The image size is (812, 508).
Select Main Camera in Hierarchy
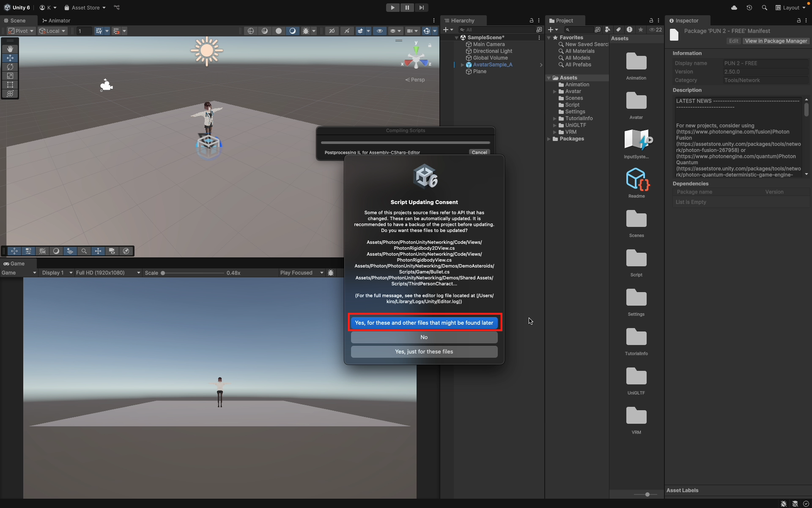pyautogui.click(x=488, y=44)
